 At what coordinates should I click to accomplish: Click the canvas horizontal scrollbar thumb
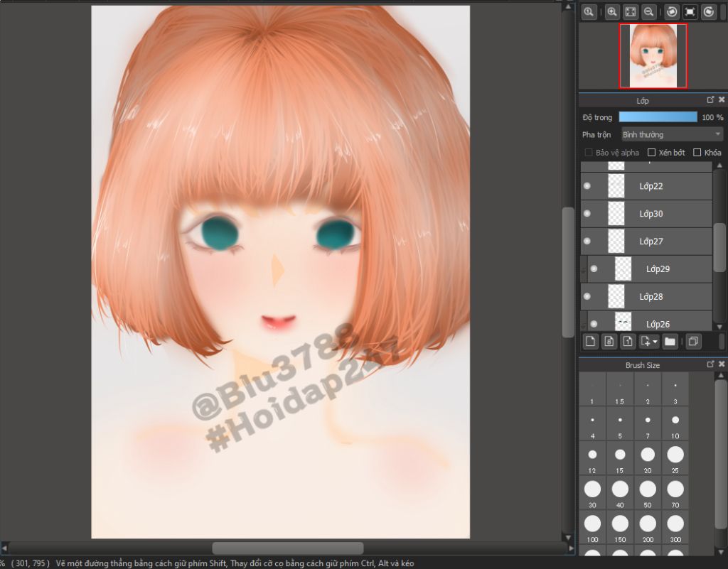tap(288, 548)
